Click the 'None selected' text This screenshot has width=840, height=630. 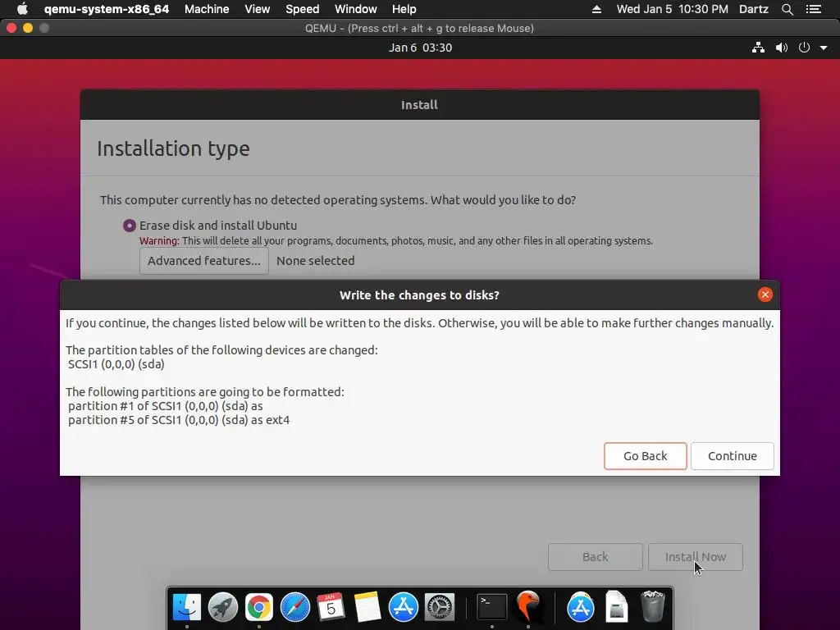click(316, 261)
